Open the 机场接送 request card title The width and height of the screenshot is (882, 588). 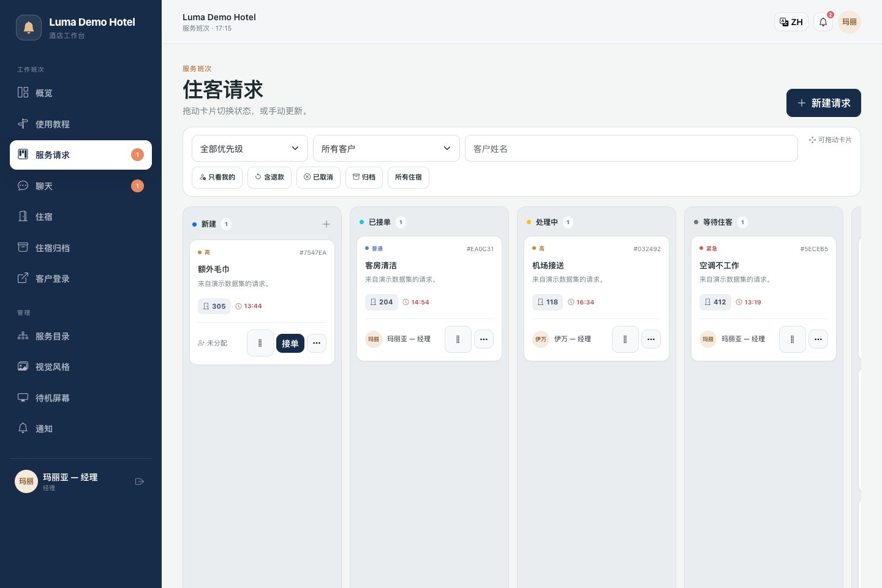click(548, 265)
